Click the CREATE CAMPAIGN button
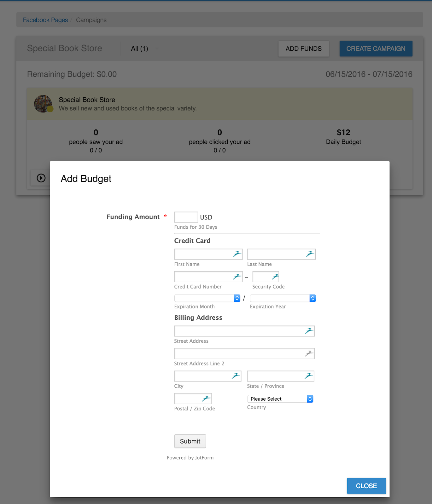This screenshot has height=504, width=432. [376, 49]
